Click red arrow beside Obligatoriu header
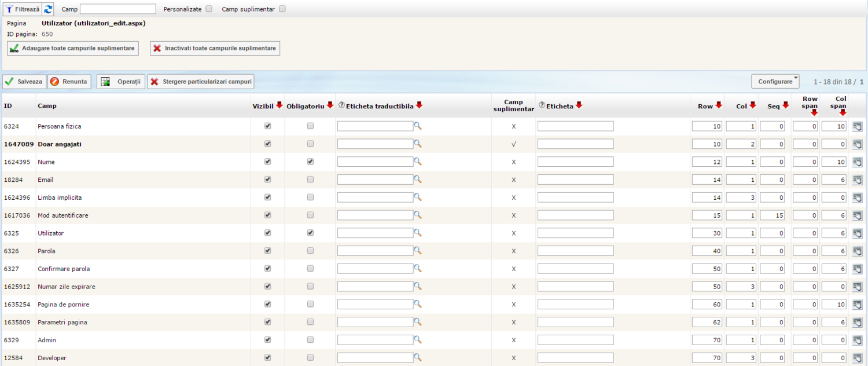Screen dimensions: 868x366 click(x=330, y=105)
